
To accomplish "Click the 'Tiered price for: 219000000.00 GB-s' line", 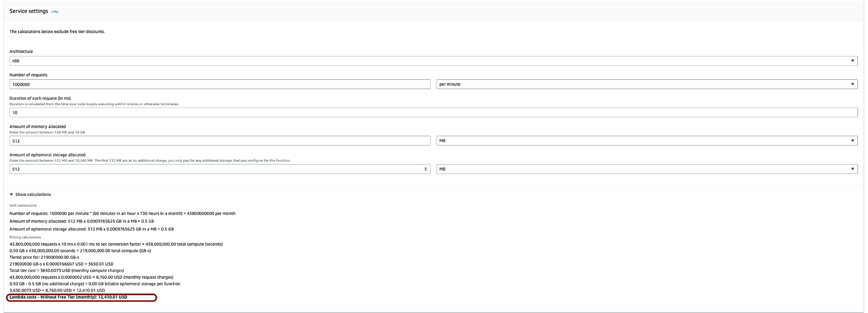I will [x=44, y=257].
